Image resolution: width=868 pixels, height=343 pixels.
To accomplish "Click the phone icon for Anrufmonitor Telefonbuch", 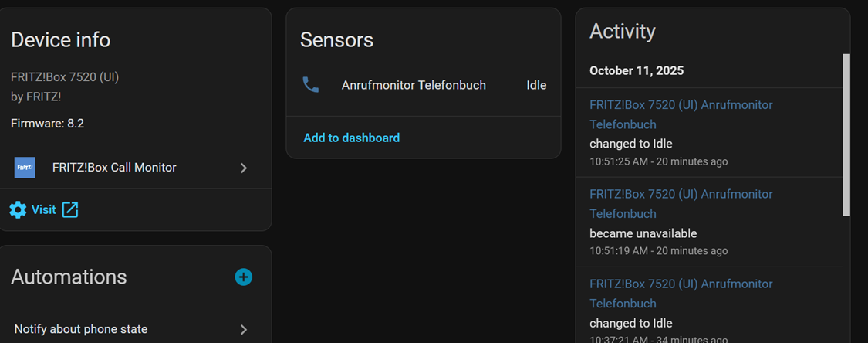I will click(x=311, y=85).
